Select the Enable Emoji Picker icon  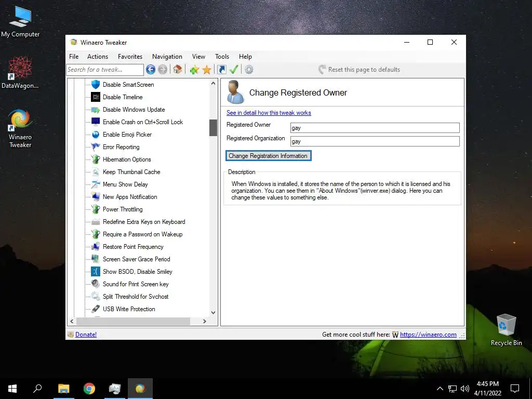pos(96,135)
